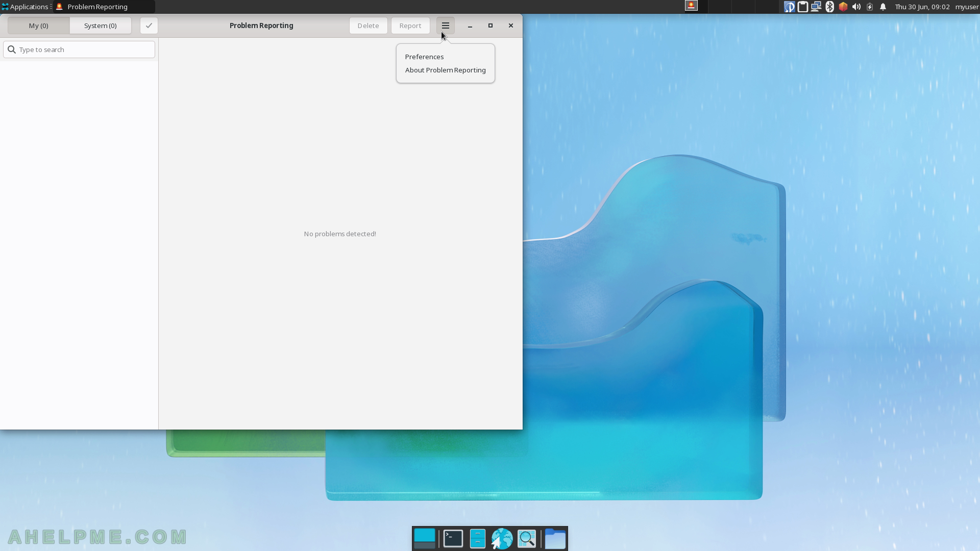Screen dimensions: 980x551
Task: Click the Delete button
Action: click(368, 26)
